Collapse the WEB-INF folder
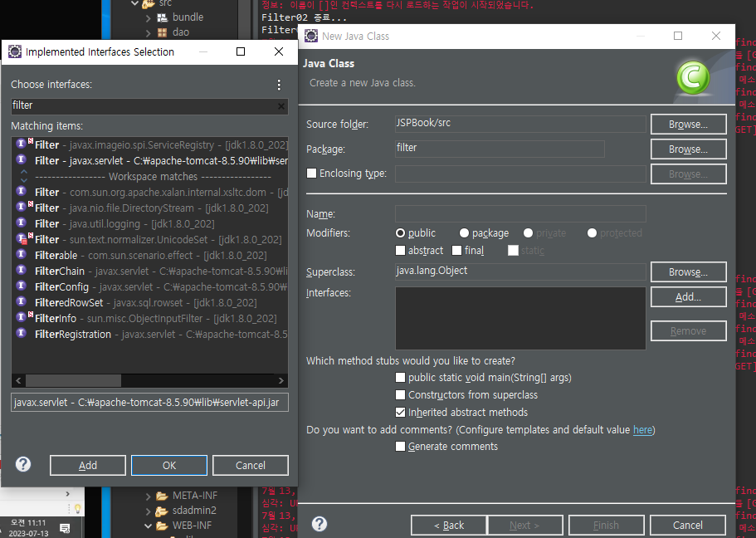Viewport: 756px width, 538px height. click(x=148, y=526)
